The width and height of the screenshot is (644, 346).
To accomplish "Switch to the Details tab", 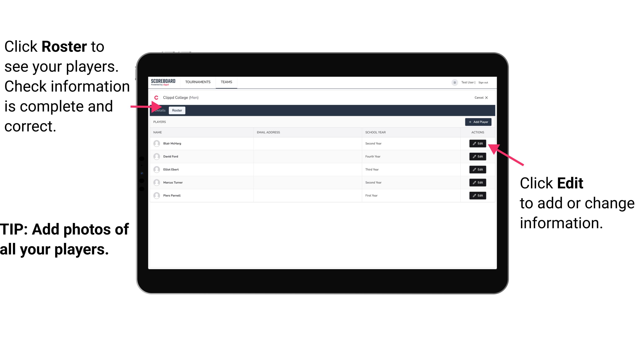I will (160, 110).
